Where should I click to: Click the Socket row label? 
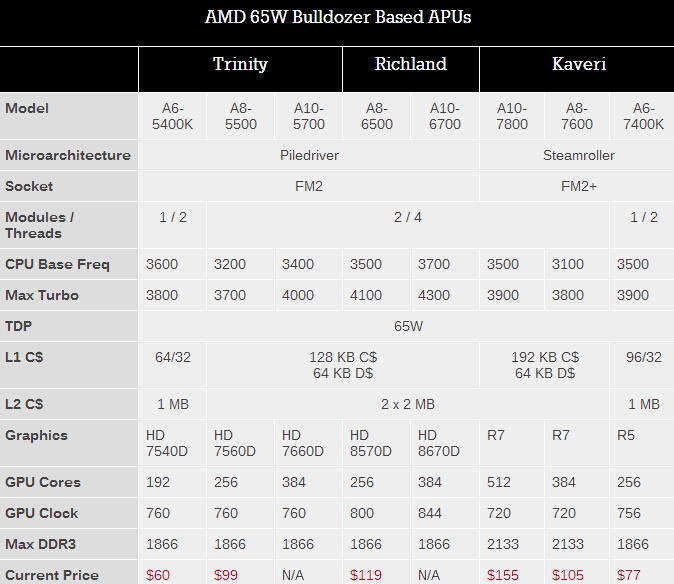[x=29, y=186]
